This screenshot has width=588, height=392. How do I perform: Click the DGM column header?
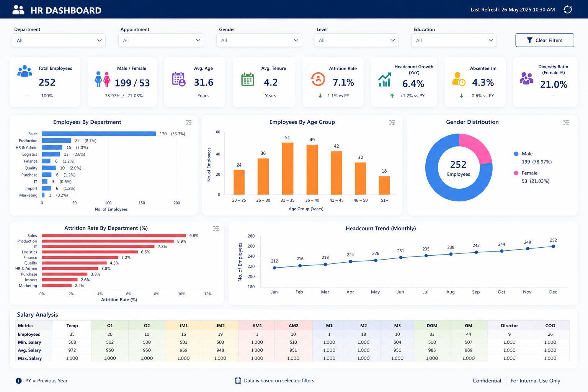point(432,325)
